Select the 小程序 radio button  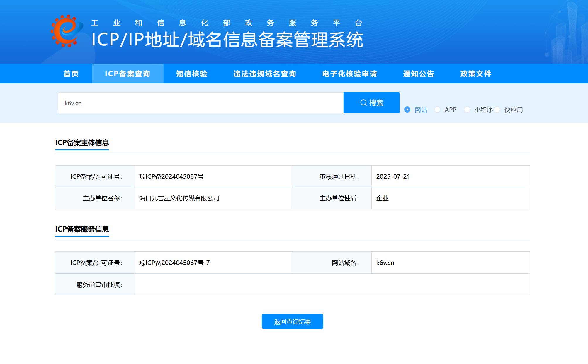(x=467, y=110)
